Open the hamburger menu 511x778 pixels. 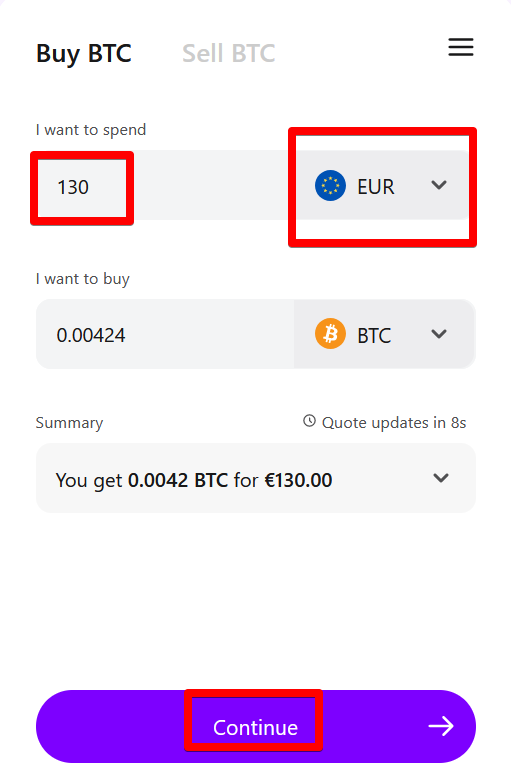coord(460,47)
